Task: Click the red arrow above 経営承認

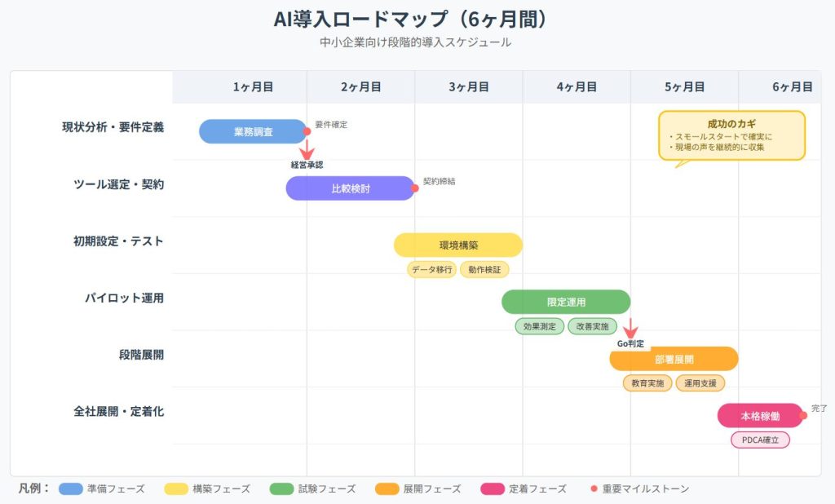Action: 307,150
